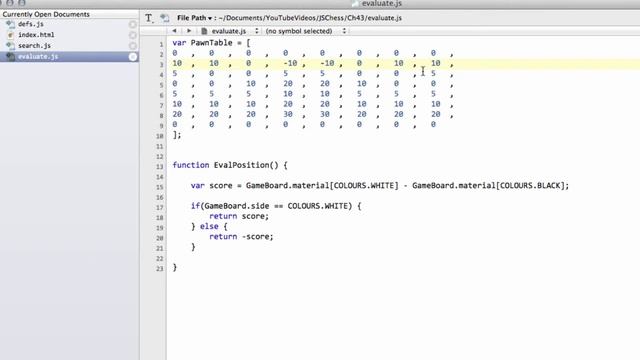The height and width of the screenshot is (360, 640).
Task: Open defs.js in the documents list
Action: pyautogui.click(x=31, y=24)
